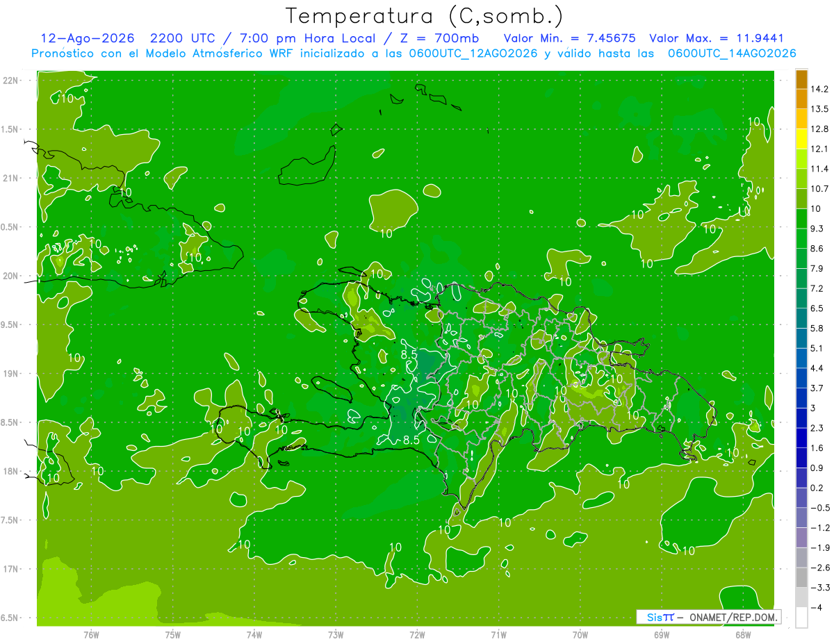Click the '74W' longitude axis label
This screenshot has width=834, height=644.
(254, 635)
